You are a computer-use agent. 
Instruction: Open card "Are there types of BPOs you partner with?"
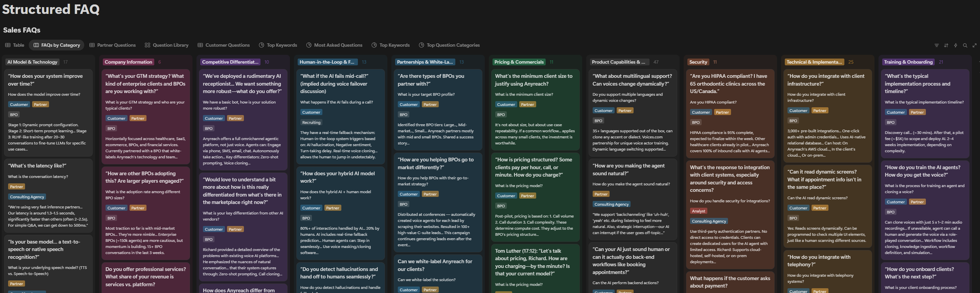coord(439,110)
